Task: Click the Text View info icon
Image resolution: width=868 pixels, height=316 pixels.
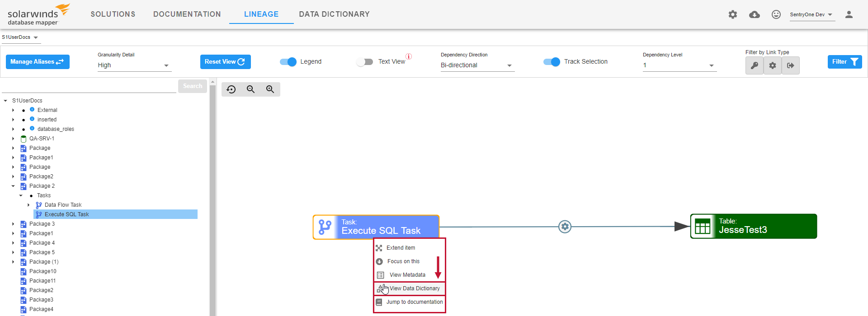Action: click(409, 56)
